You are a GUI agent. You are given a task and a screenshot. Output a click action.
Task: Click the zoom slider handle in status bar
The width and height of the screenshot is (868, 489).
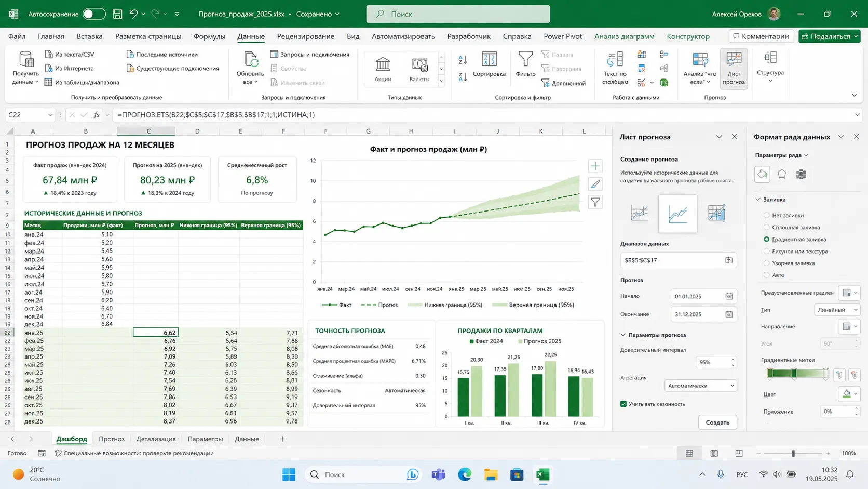793,453
